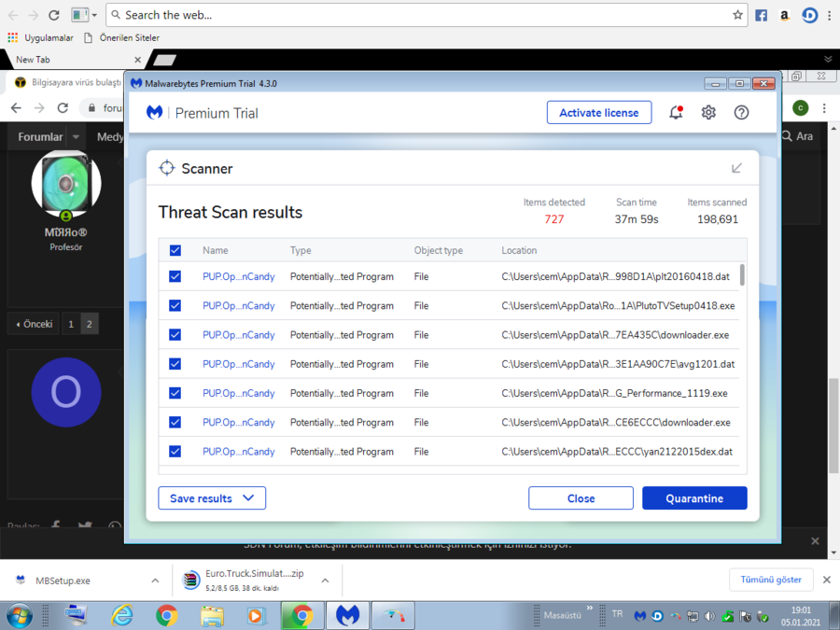Viewport: 840px width, 630px height.
Task: Open File Explorer from the taskbar
Action: [x=212, y=616]
